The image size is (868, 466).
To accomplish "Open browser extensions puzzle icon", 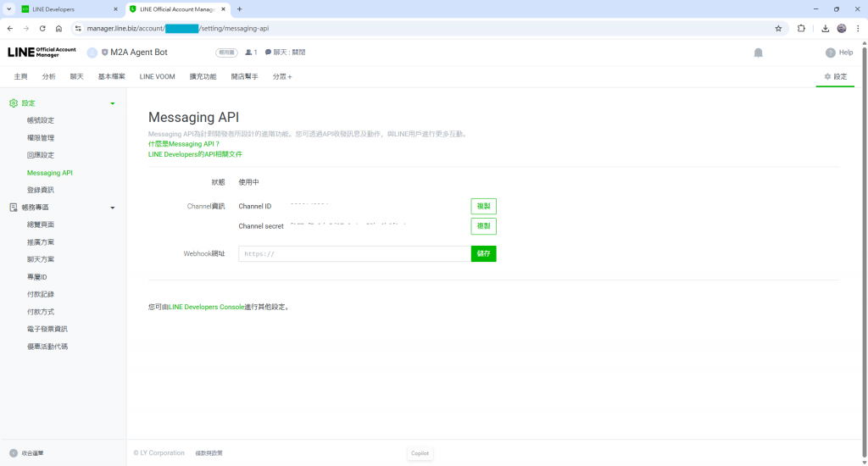I will 801,28.
